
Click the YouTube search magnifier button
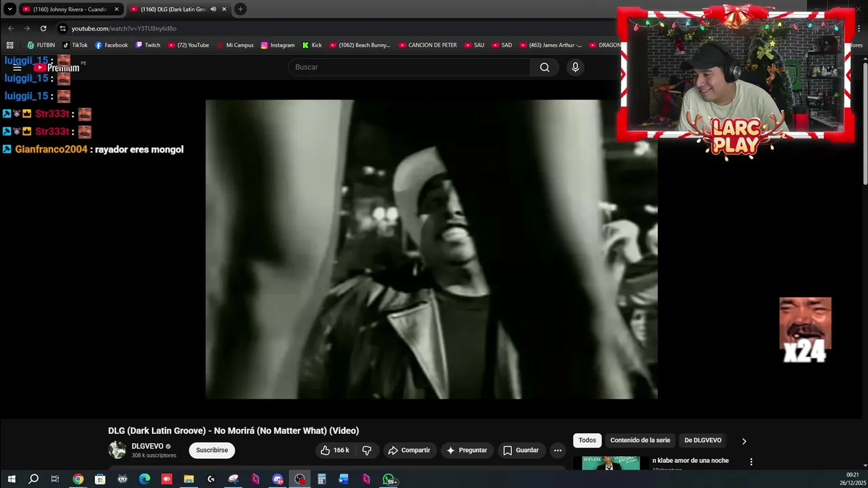(x=545, y=67)
